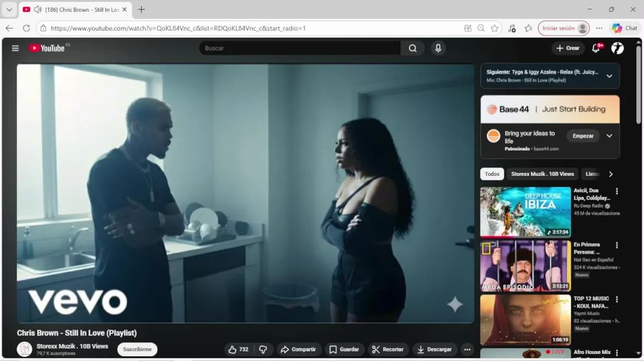The image size is (644, 361).
Task: Click Iniciar sesión in browser toolbar
Action: pyautogui.click(x=563, y=28)
